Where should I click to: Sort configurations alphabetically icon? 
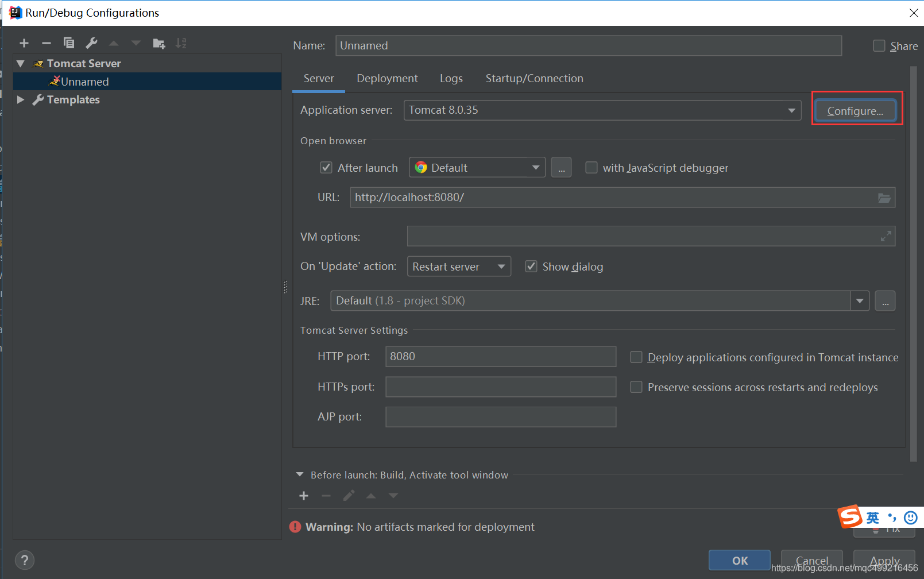(181, 43)
